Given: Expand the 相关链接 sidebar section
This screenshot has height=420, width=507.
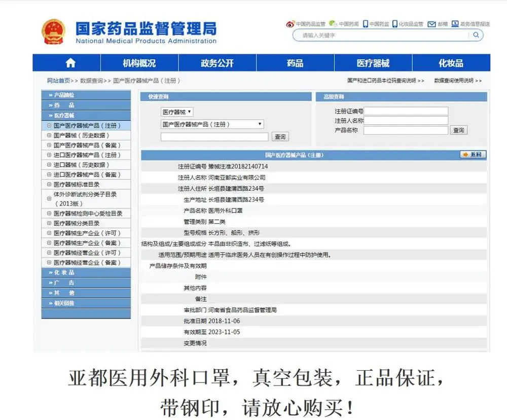Looking at the screenshot, I should 86,303.
